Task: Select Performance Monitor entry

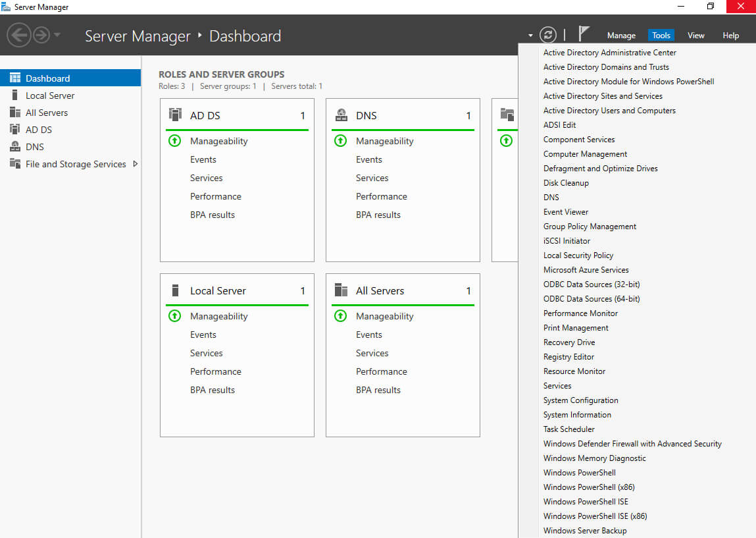Action: [x=580, y=313]
